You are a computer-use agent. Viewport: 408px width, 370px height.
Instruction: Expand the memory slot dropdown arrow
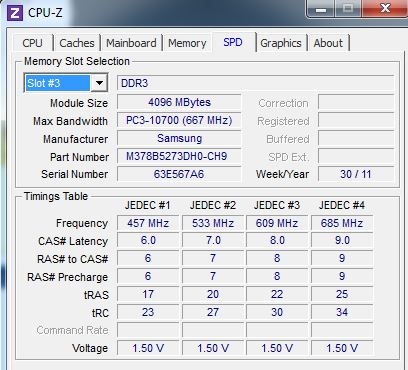coord(99,83)
